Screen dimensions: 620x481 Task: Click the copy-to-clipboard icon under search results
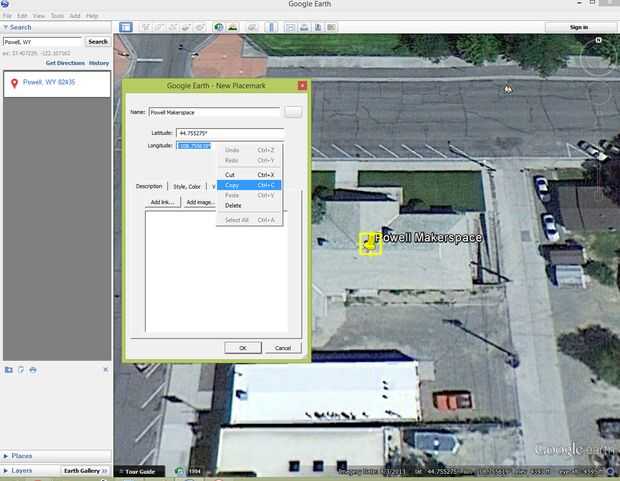click(21, 370)
